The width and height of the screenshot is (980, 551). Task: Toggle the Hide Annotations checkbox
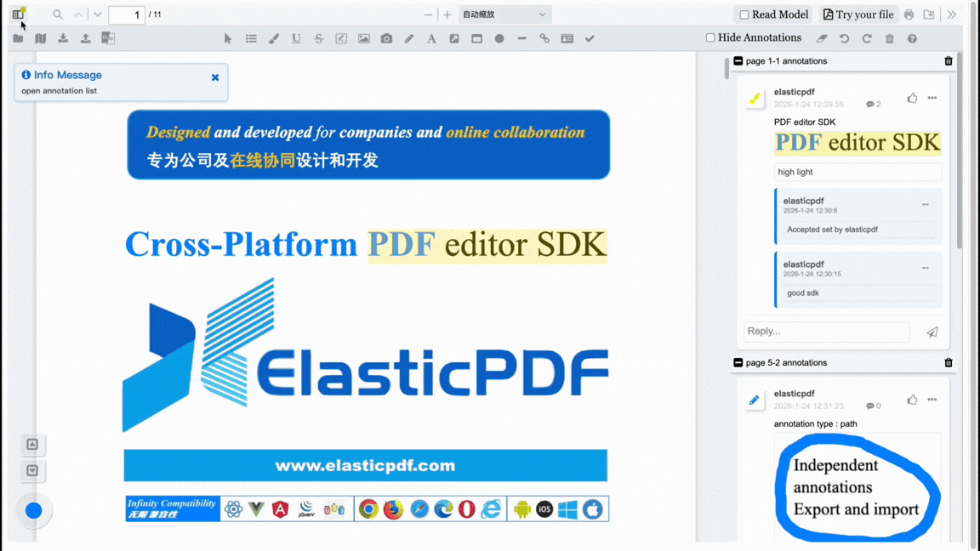pyautogui.click(x=711, y=37)
